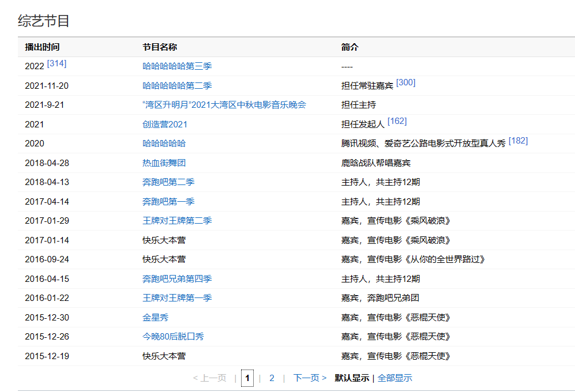Open the 奔跑吧兄弟第四季 link
Screen dimensions: 575x392
coord(177,279)
